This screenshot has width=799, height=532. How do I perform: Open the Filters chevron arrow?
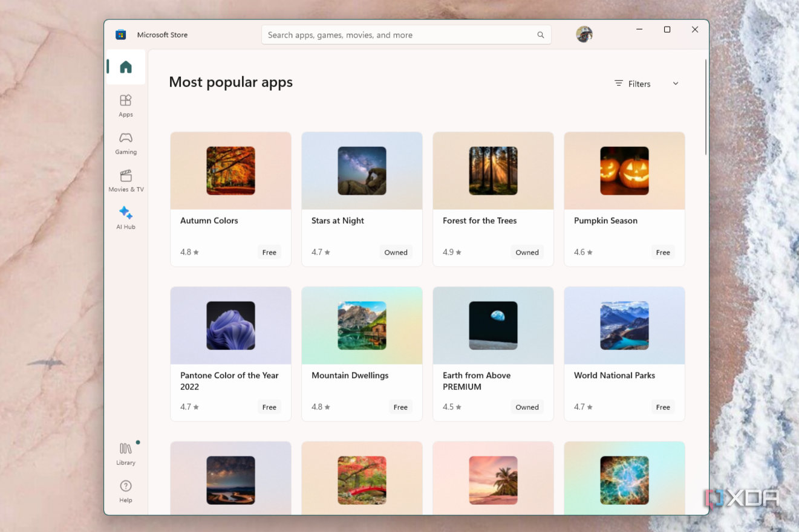[x=676, y=83]
